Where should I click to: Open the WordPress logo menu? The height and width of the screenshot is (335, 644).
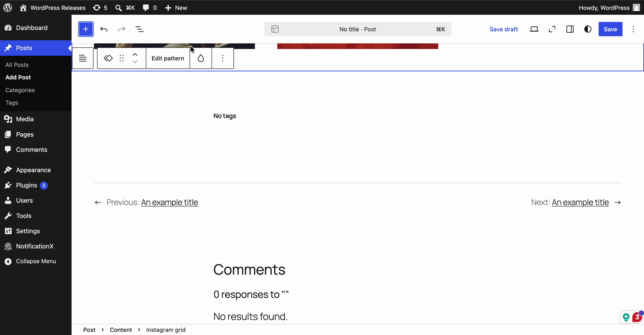(x=8, y=8)
